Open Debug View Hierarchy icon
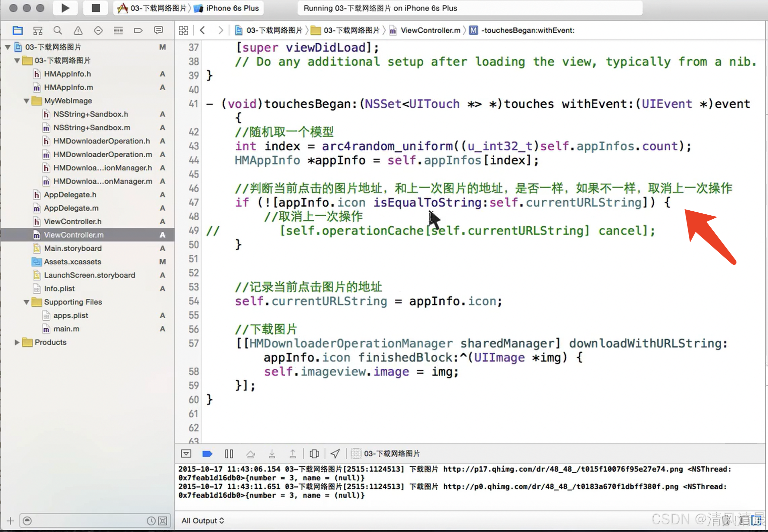 click(x=314, y=454)
